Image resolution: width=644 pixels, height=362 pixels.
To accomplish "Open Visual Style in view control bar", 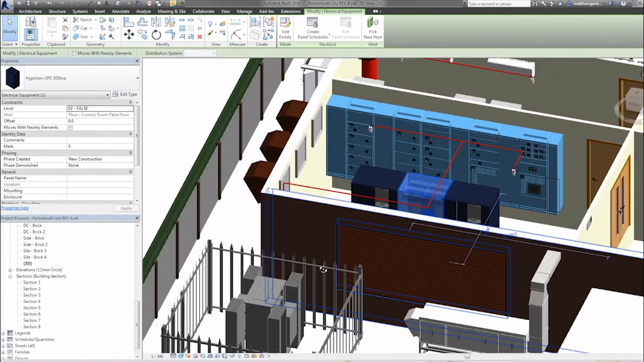I will [x=181, y=356].
